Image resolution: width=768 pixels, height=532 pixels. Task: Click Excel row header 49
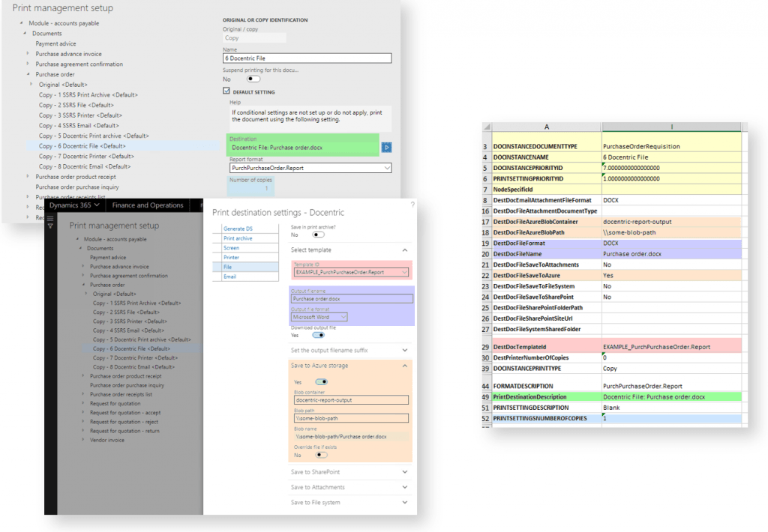point(485,397)
